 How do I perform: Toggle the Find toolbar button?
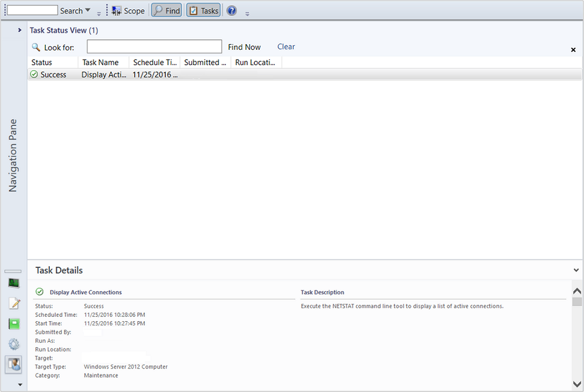point(166,10)
